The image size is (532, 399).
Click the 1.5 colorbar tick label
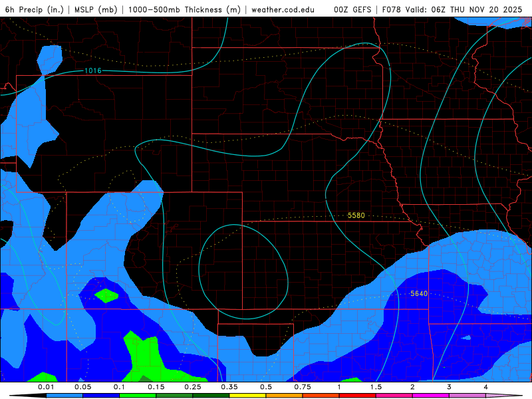click(376, 387)
